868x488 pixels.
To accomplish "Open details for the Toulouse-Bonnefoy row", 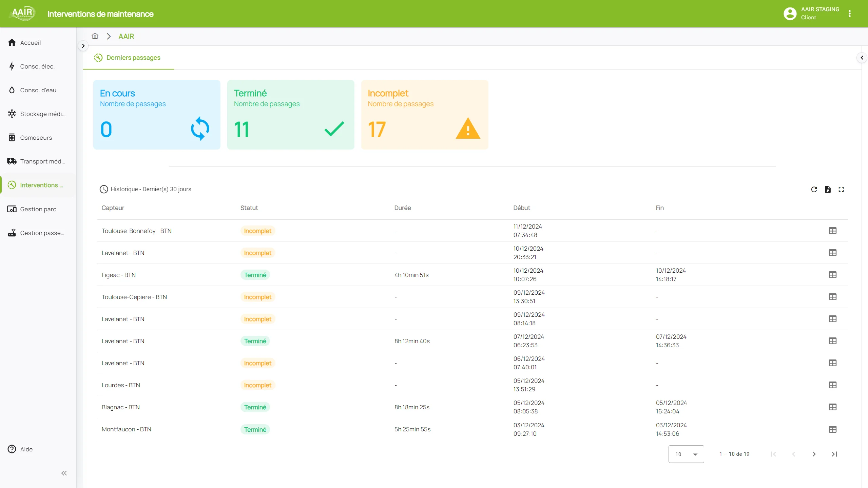I will 832,231.
